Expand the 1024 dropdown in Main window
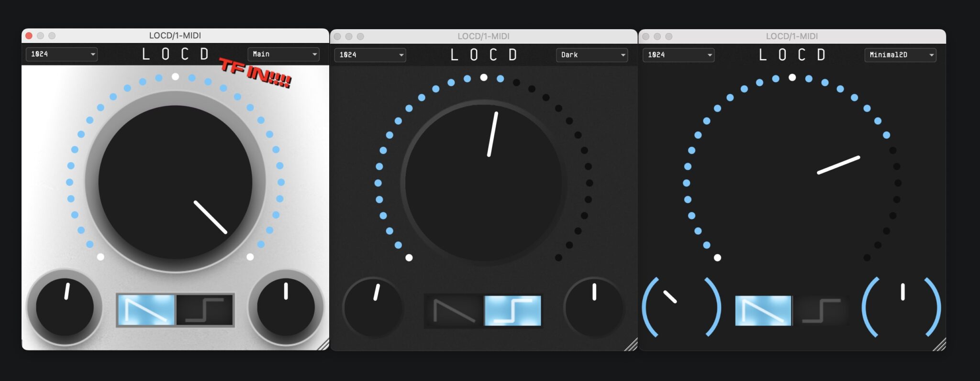The height and width of the screenshot is (381, 980). (x=62, y=54)
